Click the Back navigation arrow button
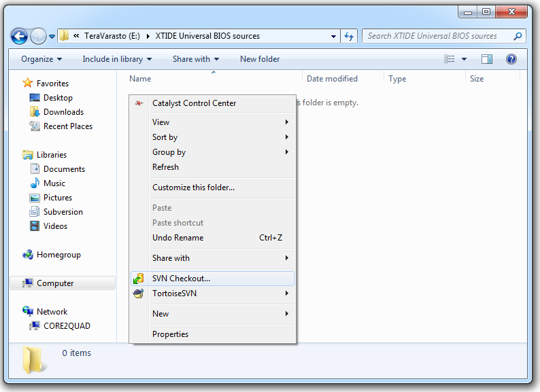Screen dimensions: 540x392 [x=19, y=36]
